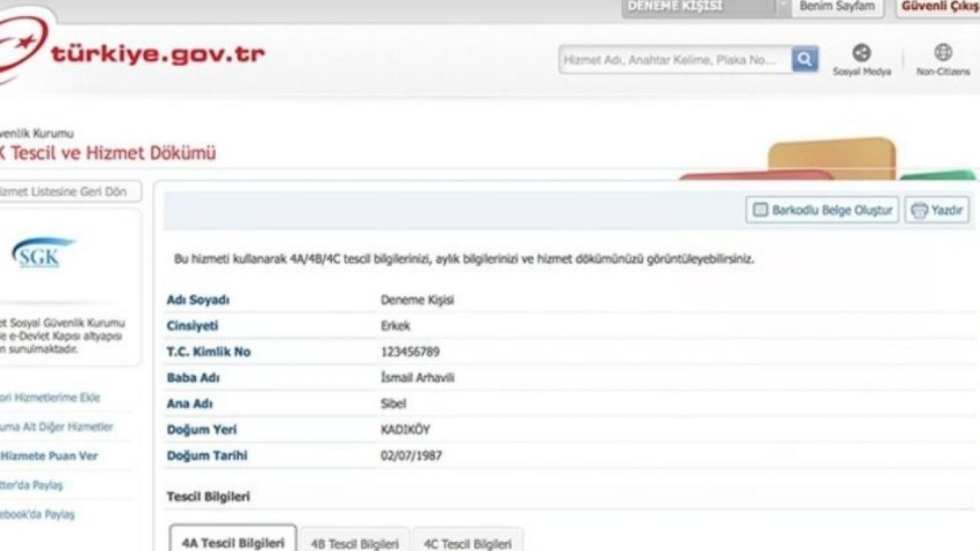Go back via Hizmet Listesine Geri Dön
980x551 pixels.
(66, 192)
